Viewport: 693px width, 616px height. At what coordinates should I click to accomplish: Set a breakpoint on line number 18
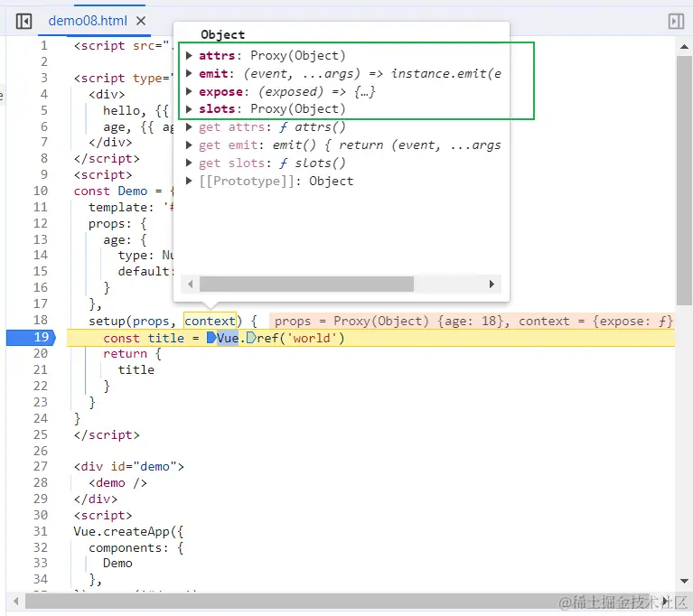pyautogui.click(x=41, y=321)
